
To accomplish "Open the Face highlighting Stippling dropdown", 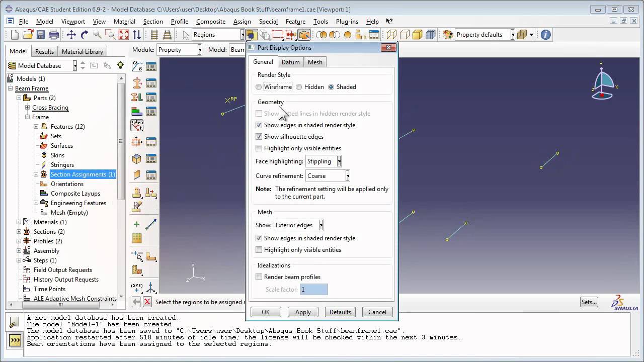I will [324, 161].
